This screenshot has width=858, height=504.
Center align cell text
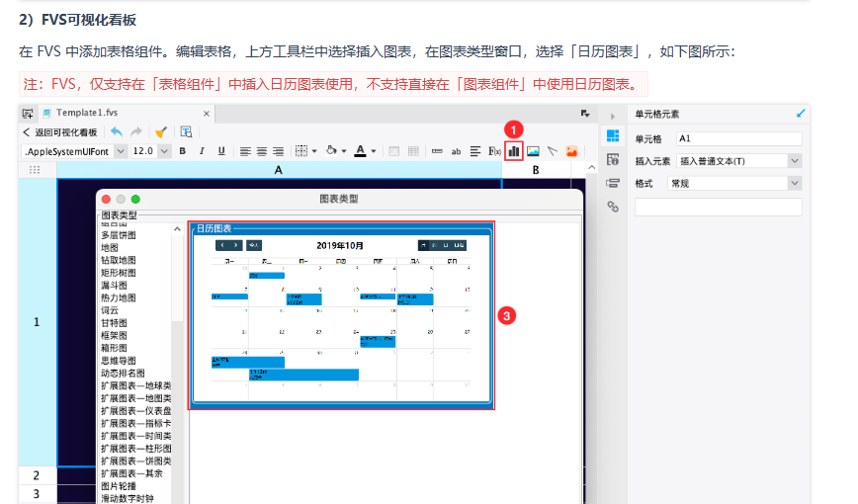262,151
